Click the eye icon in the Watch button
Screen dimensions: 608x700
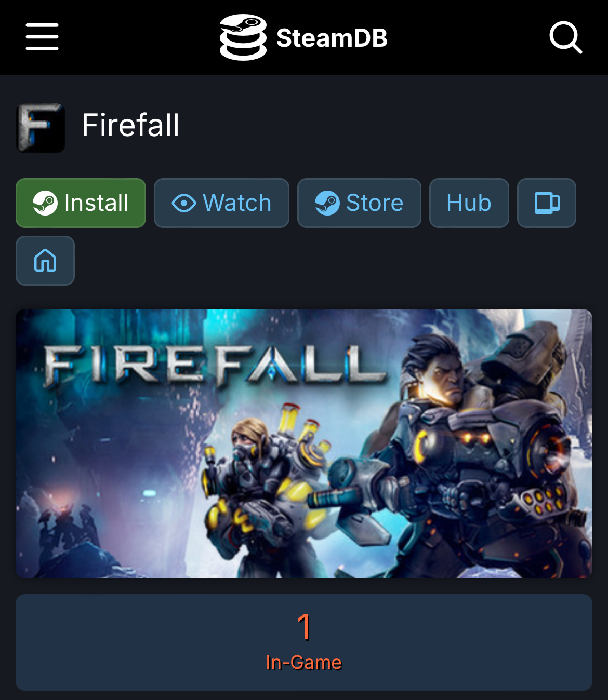pos(184,203)
